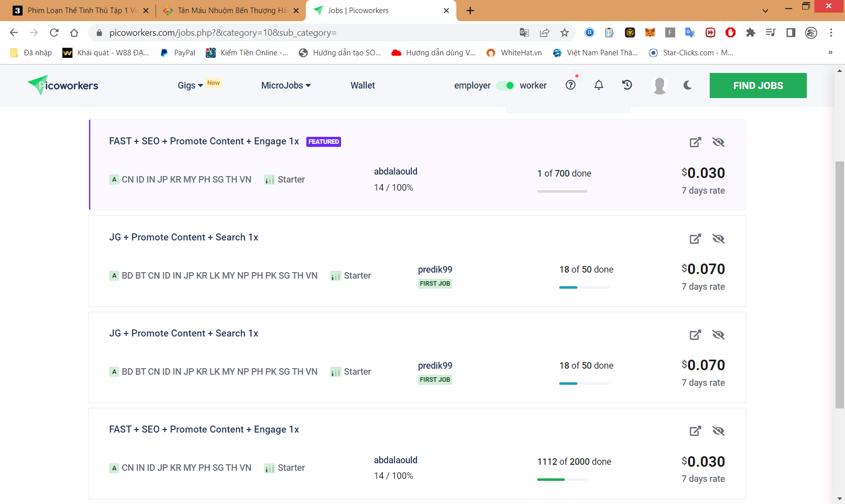Open the Khái quát - W88 bookmark
Screen dimensions: 845x504
(x=106, y=52)
